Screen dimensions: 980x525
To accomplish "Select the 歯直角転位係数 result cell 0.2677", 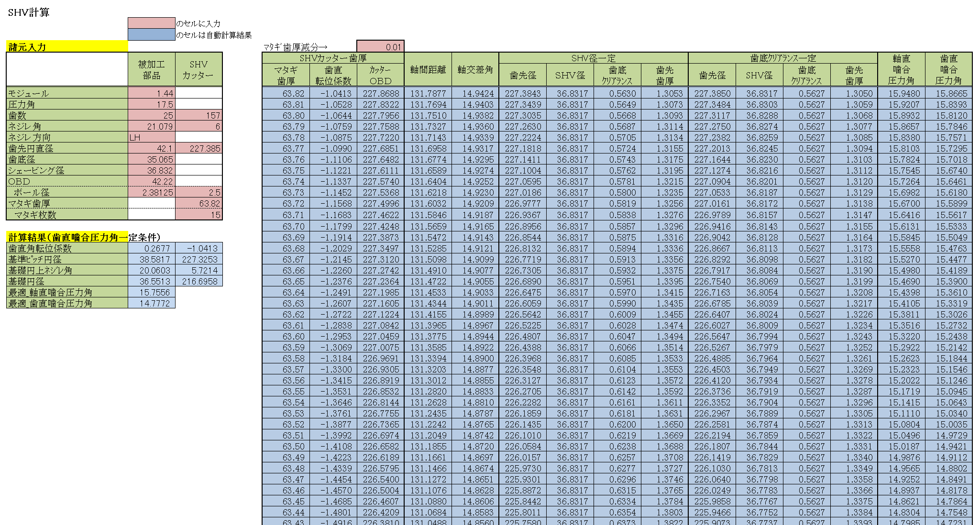I will pos(152,248).
